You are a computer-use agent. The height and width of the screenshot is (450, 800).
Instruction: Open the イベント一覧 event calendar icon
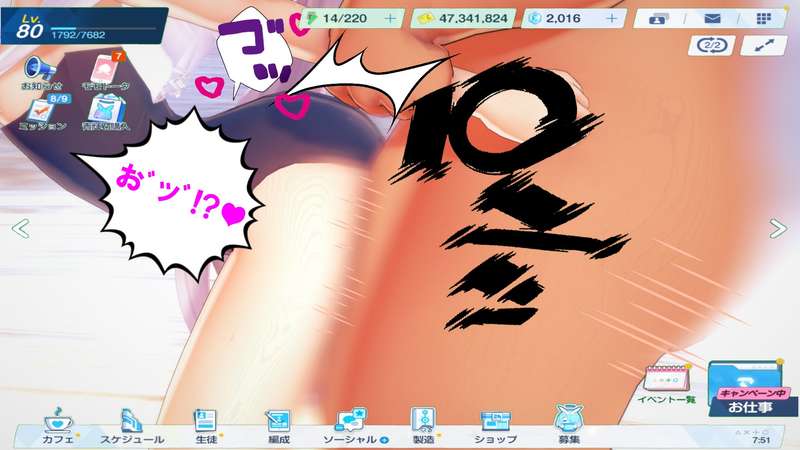666,382
